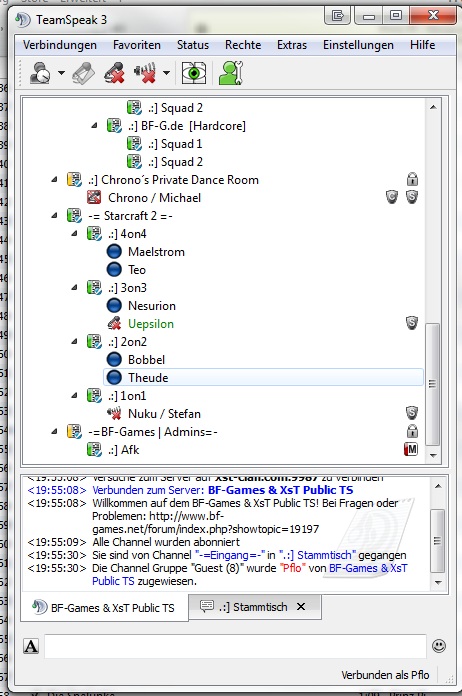Open the text formatting A icon

click(31, 646)
